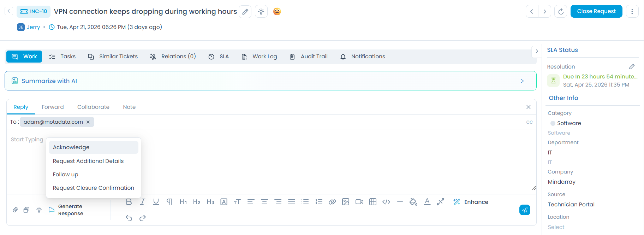
Task: Click the insert link icon
Action: [332, 202]
